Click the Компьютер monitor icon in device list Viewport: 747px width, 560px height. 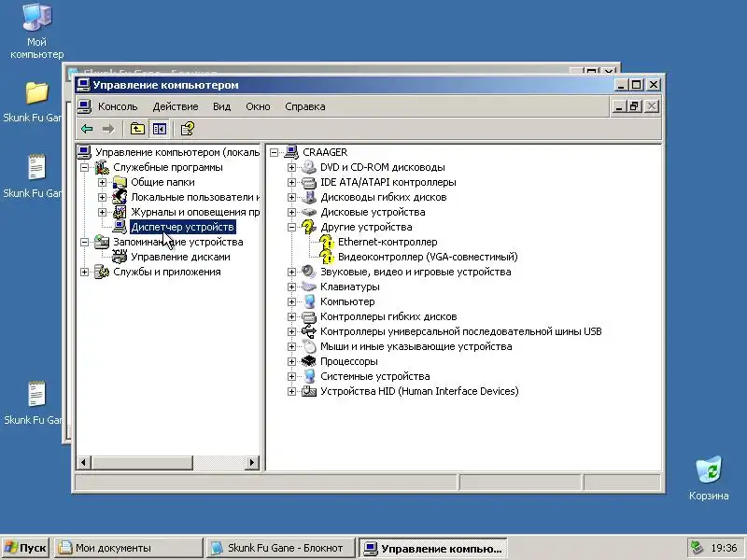click(x=309, y=301)
